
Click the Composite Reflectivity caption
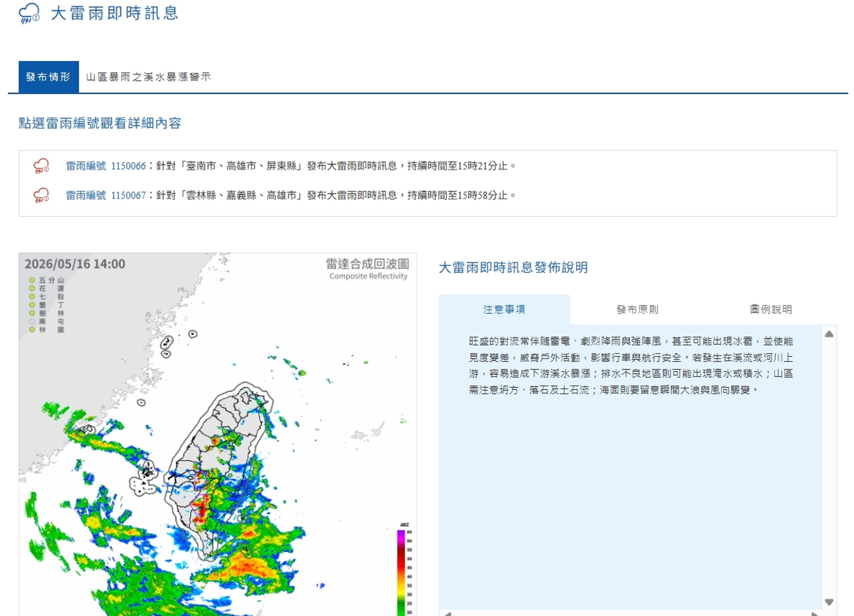tap(368, 277)
